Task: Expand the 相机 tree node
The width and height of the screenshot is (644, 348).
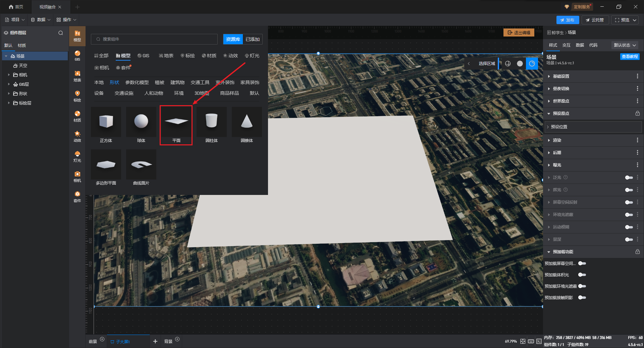Action: 9,75
